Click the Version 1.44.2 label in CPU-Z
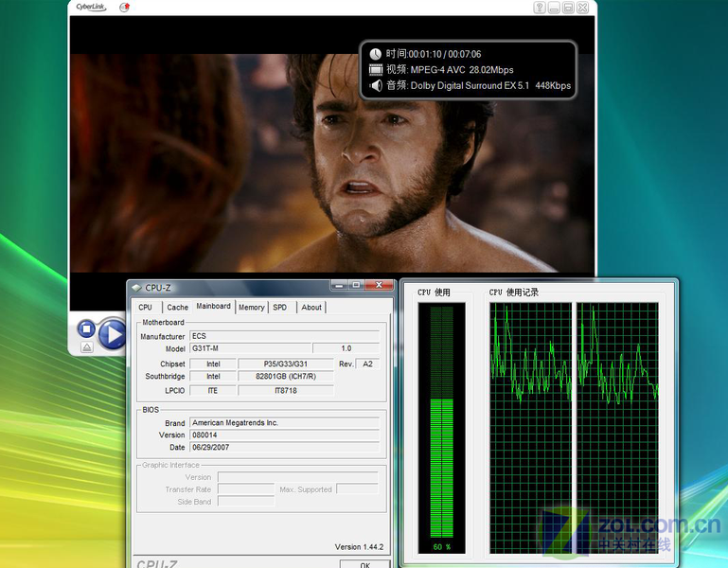This screenshot has width=728, height=568. pyautogui.click(x=360, y=547)
